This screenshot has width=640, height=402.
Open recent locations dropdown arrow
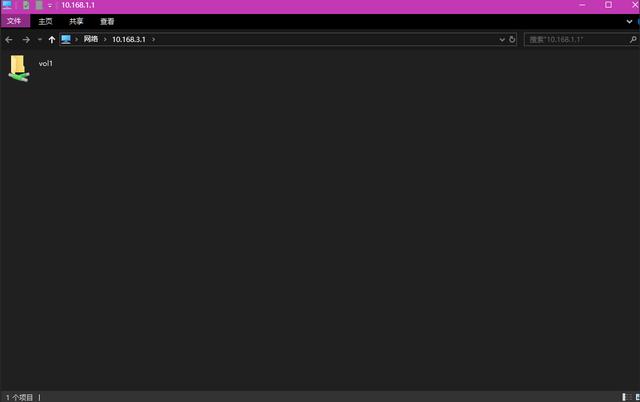40,40
